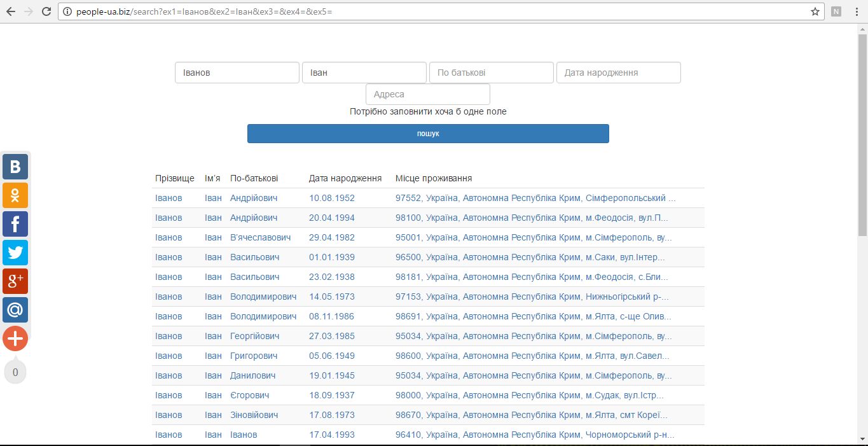Go back to previous page
The image size is (868, 446).
point(11,11)
